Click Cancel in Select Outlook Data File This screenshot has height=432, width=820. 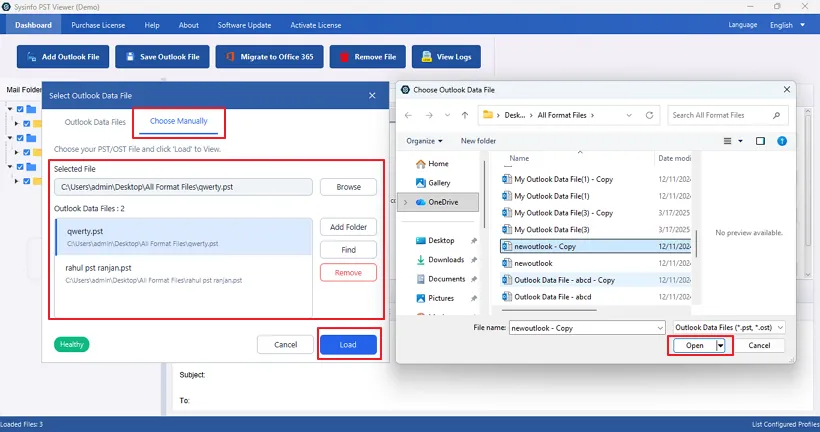click(286, 345)
